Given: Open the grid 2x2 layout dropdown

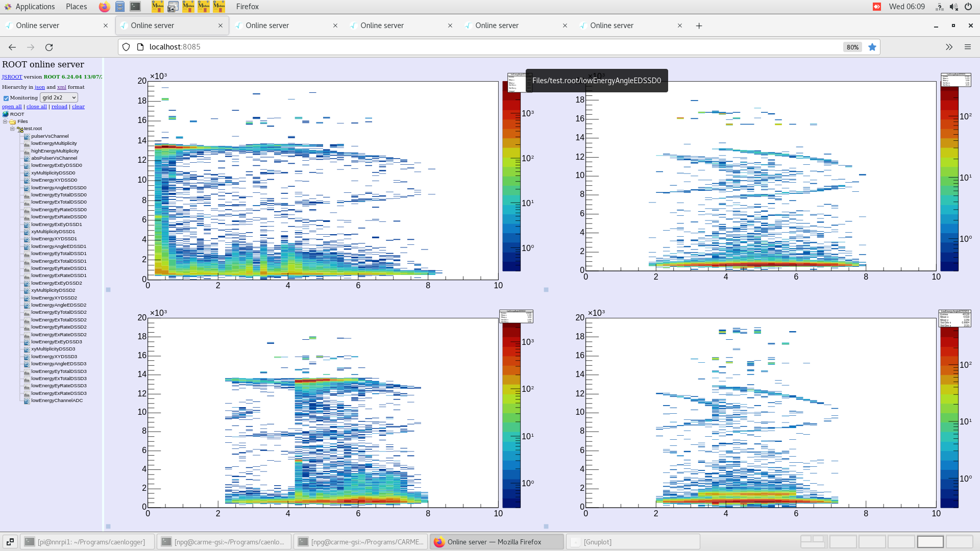Looking at the screenshot, I should pos(59,97).
